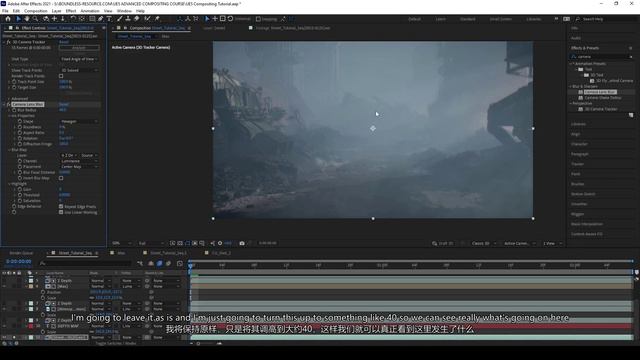
Task: Select the Zoom magnifier tool
Action: click(36, 19)
